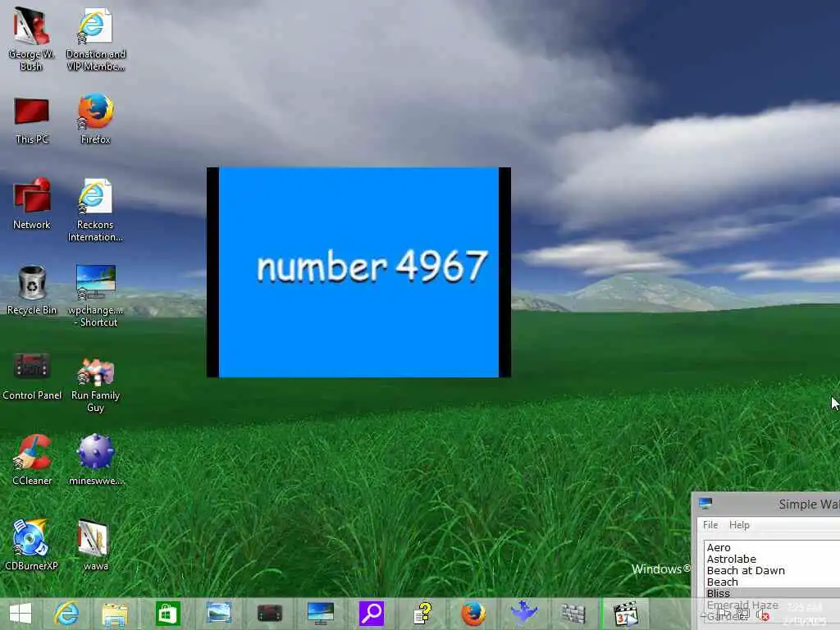Switch to Firefox on the taskbar
The width and height of the screenshot is (840, 630).
pyautogui.click(x=473, y=614)
